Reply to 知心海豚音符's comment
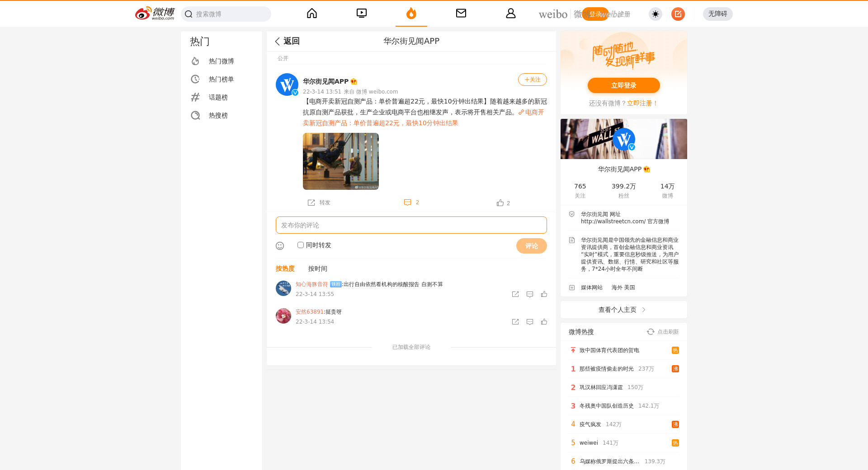Image resolution: width=868 pixels, height=470 pixels. tap(530, 294)
